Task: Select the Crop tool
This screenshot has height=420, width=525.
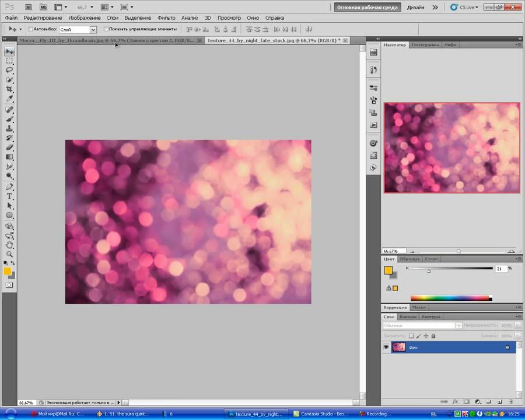Action: pos(9,89)
